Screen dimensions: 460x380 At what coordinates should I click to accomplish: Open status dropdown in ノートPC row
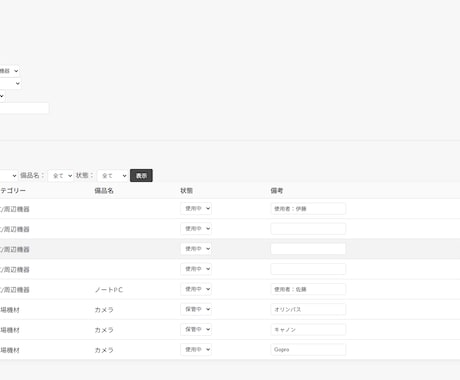196,289
